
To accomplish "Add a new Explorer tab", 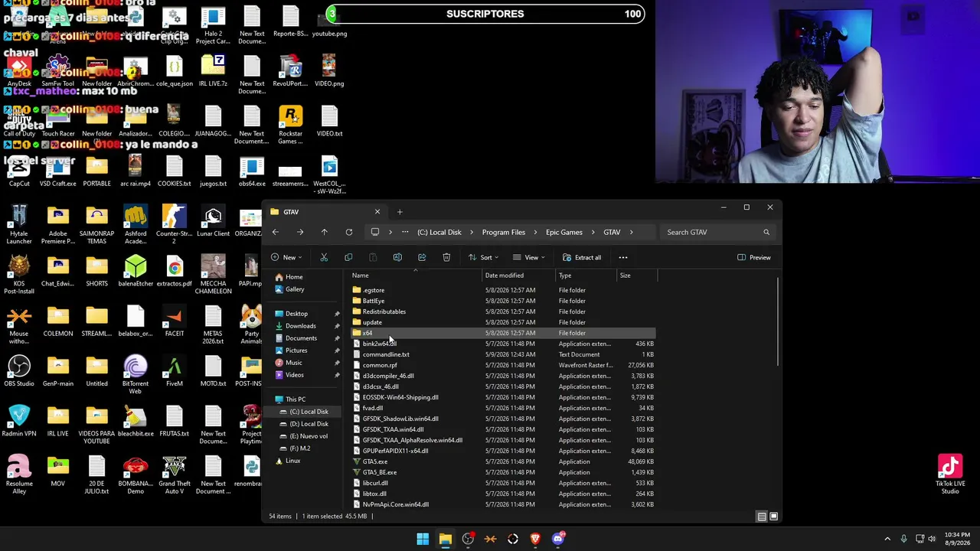I will coord(400,212).
